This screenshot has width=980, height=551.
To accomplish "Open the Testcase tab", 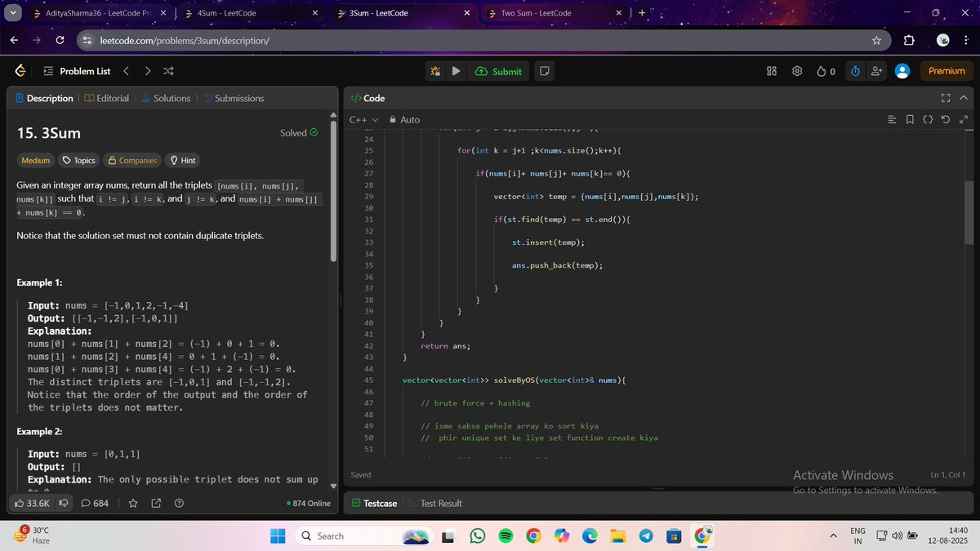I will coord(375,503).
